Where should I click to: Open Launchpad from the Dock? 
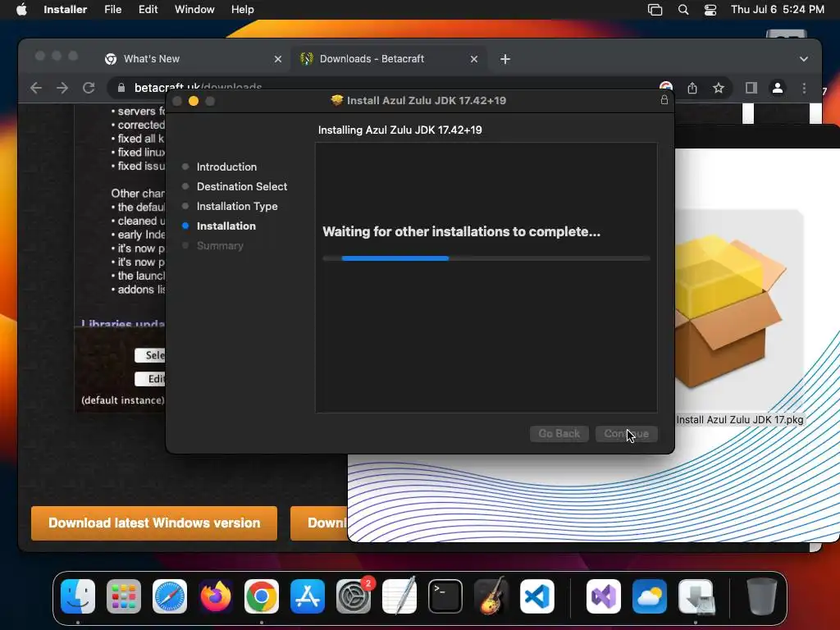coord(124,596)
